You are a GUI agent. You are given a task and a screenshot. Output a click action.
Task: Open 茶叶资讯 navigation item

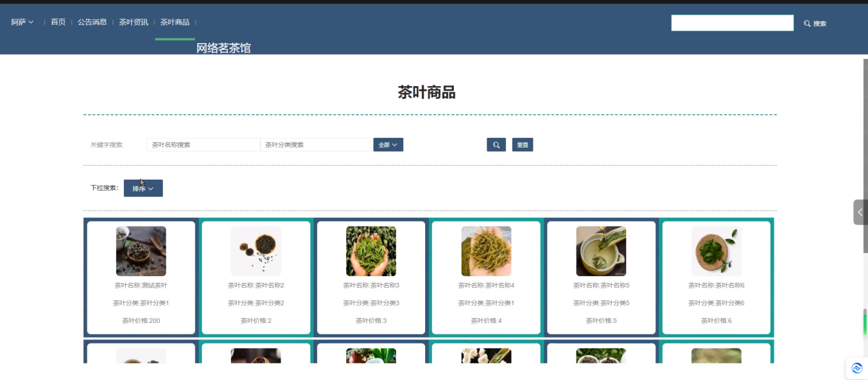(x=134, y=22)
